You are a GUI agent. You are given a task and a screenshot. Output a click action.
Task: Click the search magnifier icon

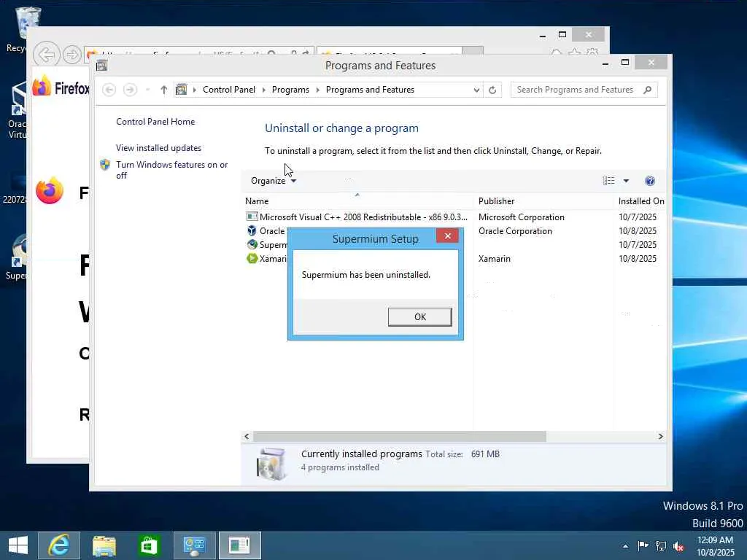[x=647, y=90]
